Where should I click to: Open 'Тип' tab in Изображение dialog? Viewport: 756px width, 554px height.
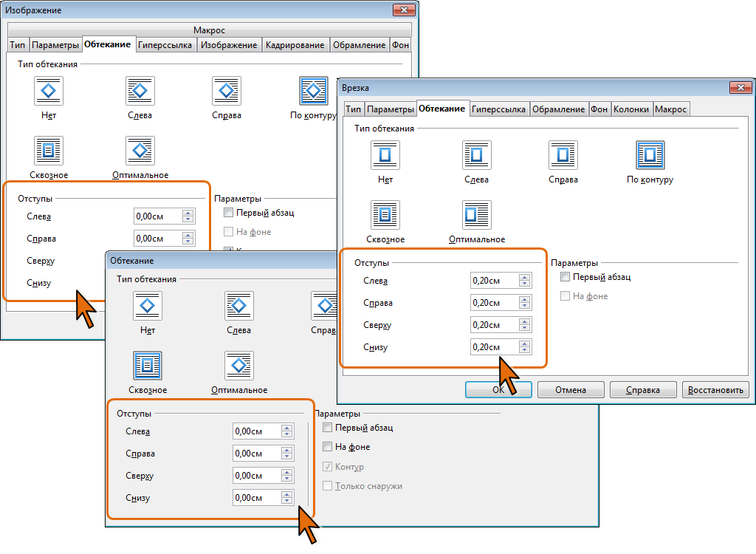18,45
